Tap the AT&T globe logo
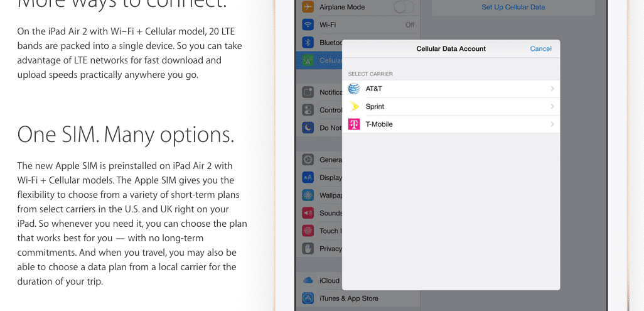 click(x=353, y=89)
